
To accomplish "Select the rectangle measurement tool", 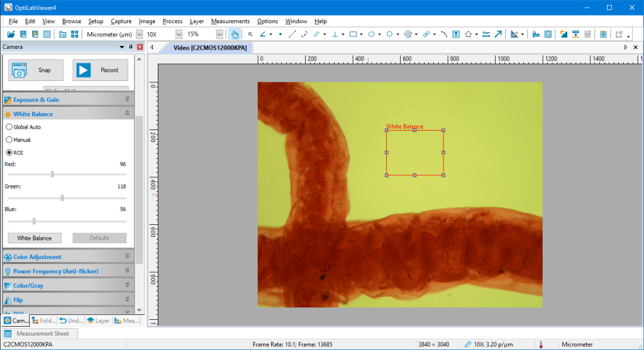I will pyautogui.click(x=353, y=34).
